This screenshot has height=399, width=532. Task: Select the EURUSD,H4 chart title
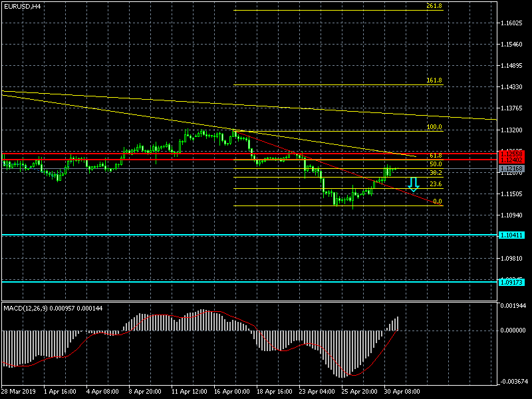22,6
